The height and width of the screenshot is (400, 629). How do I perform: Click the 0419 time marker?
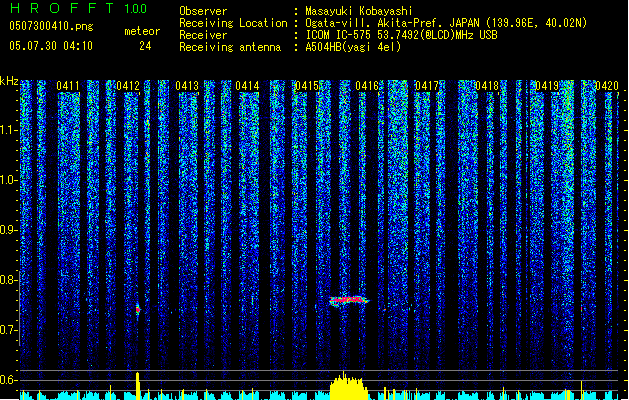coord(547,86)
